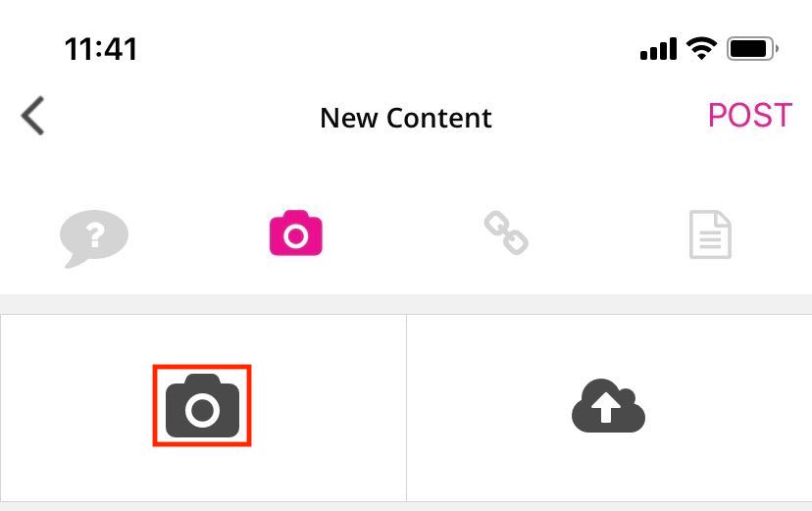Screen dimensions: 812x511
Task: Tap the cellular signal bars icon
Action: coord(658,49)
